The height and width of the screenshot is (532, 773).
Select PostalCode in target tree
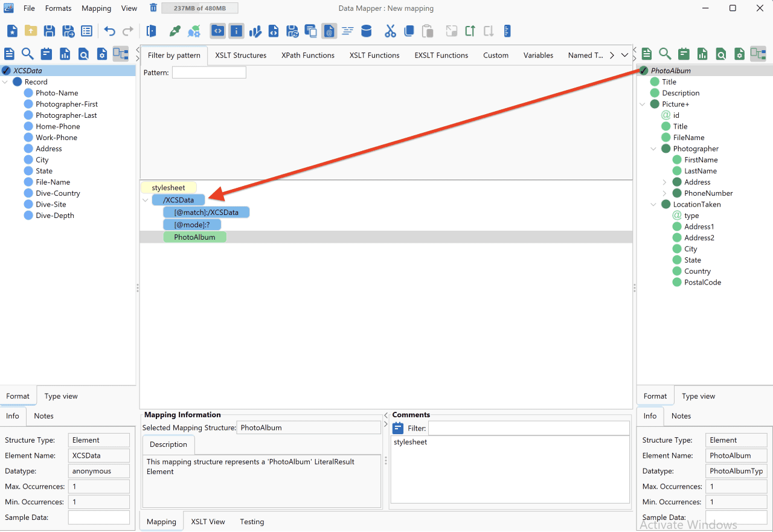click(702, 283)
